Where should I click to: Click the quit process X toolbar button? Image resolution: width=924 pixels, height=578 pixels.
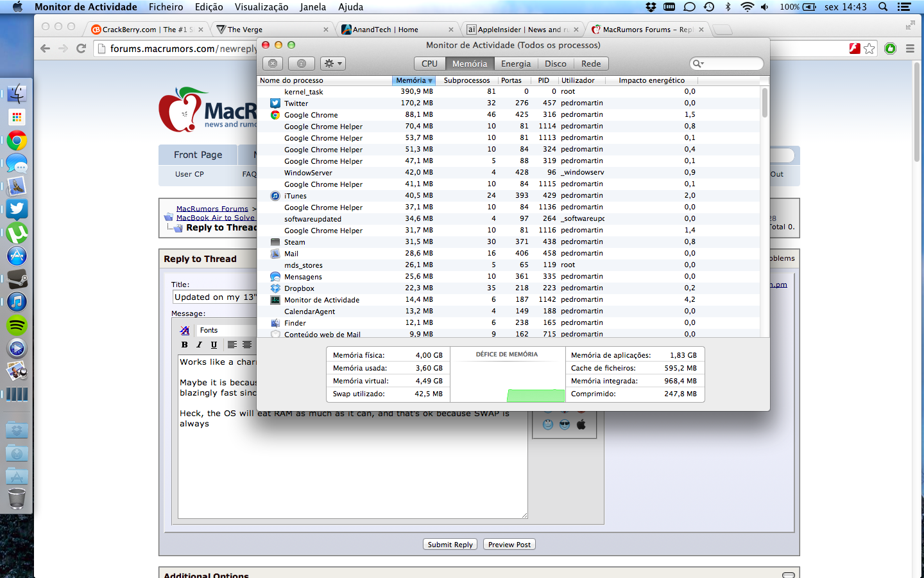(x=273, y=64)
